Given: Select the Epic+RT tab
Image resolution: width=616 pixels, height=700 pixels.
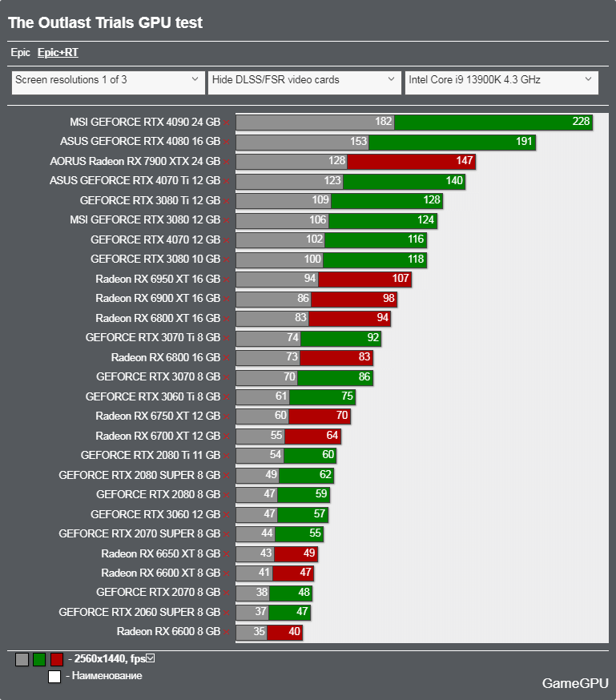Looking at the screenshot, I should 58,53.
